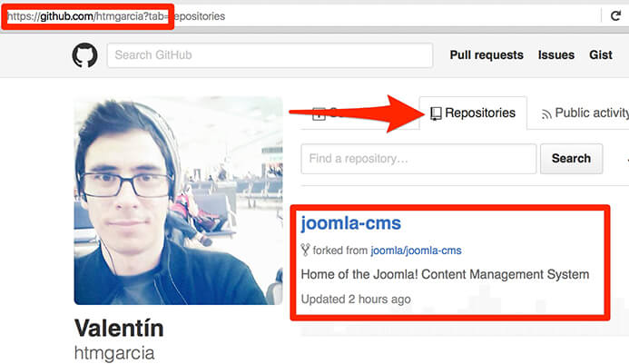The height and width of the screenshot is (364, 629).
Task: Click the htmgarcia username text
Action: click(x=115, y=352)
